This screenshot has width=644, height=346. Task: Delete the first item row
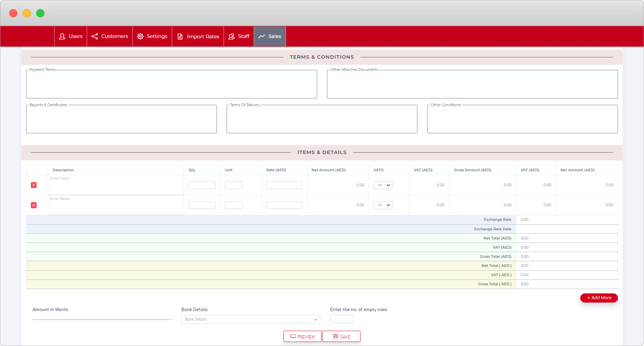tap(34, 185)
